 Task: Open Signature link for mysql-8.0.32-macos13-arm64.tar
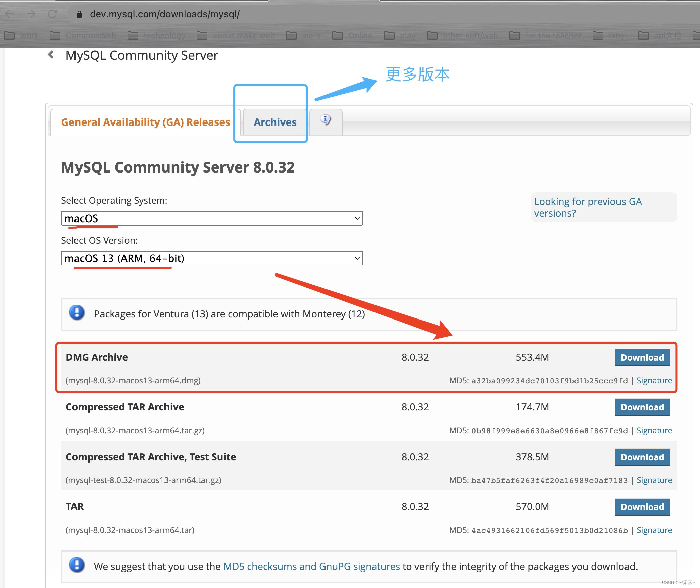654,530
